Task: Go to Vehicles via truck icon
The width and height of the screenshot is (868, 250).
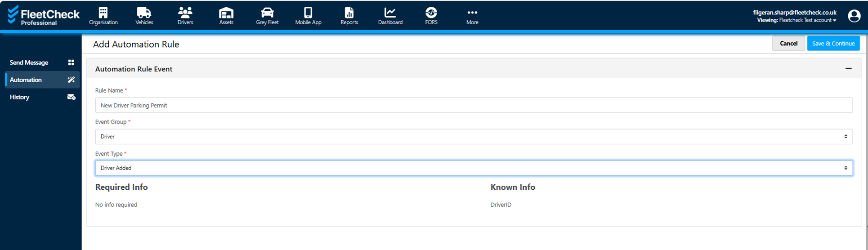Action: pyautogui.click(x=144, y=13)
